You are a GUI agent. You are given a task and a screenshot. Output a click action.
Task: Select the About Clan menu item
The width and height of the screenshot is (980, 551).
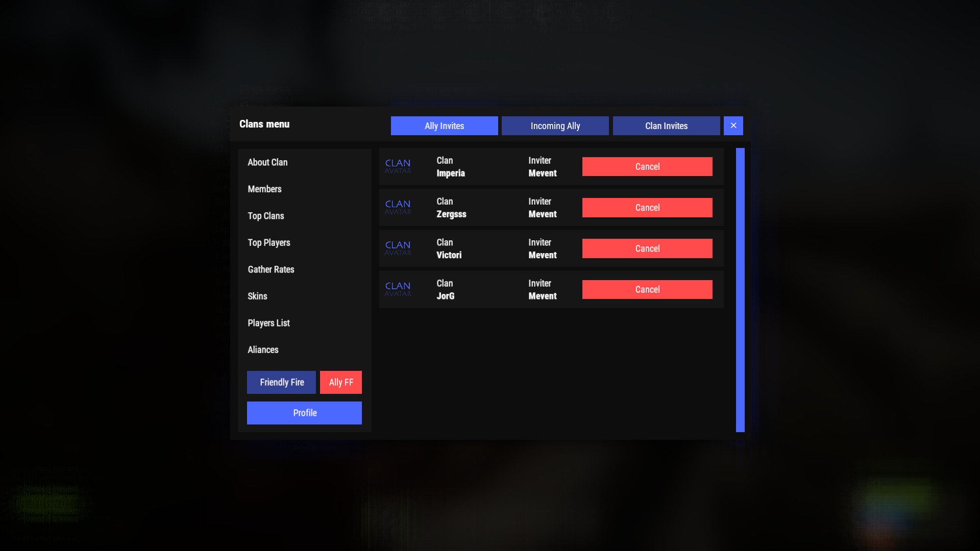[x=267, y=162]
